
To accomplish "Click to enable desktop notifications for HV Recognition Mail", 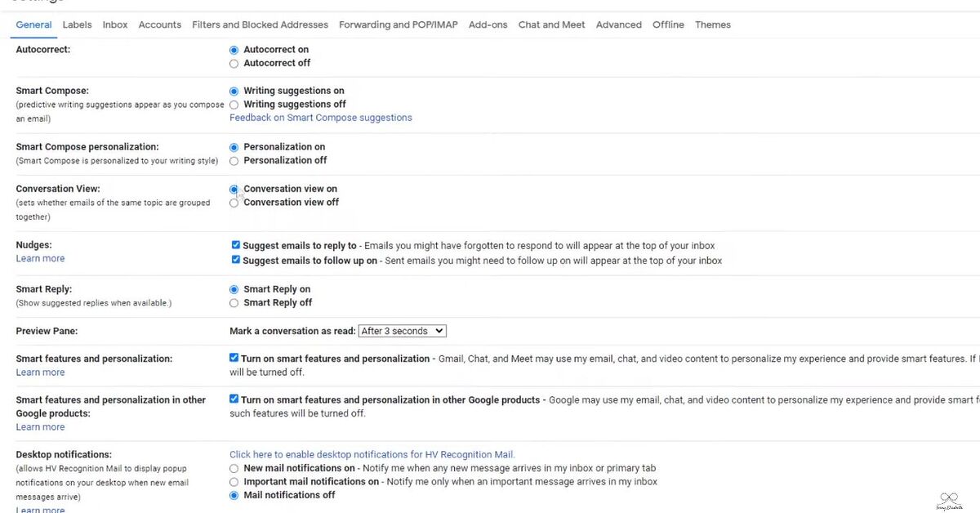I will (372, 454).
